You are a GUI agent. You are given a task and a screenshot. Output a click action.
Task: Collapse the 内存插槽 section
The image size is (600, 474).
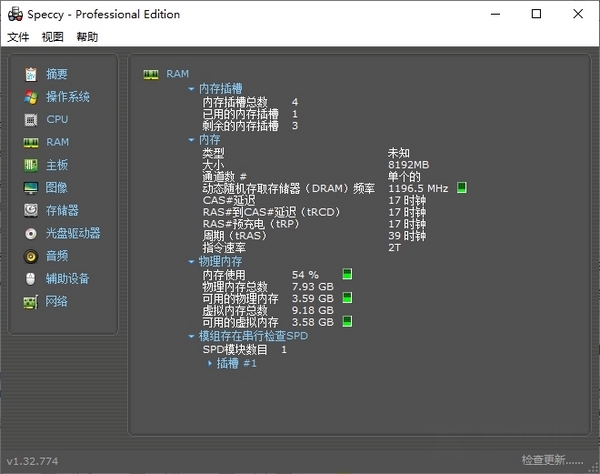tap(191, 89)
